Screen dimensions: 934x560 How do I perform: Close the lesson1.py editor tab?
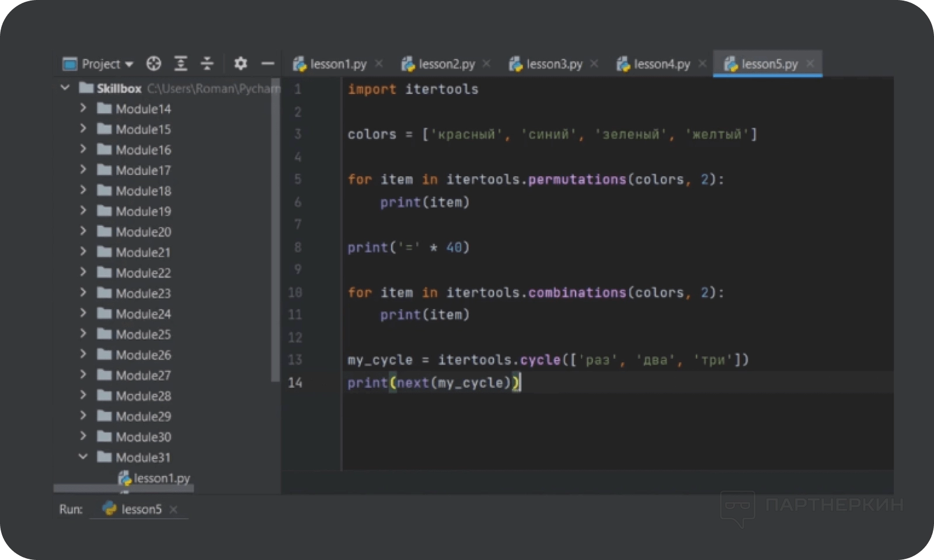tap(379, 64)
